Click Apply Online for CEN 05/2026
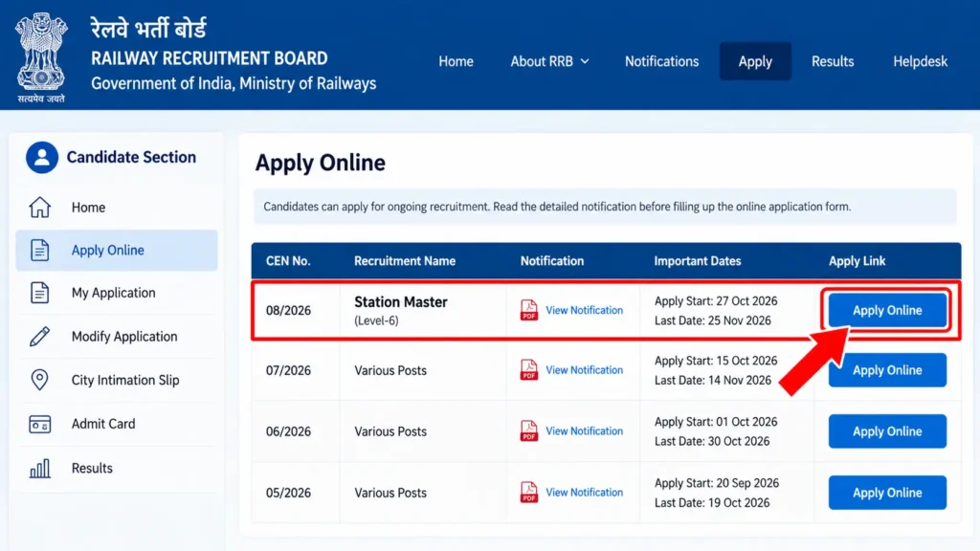 [887, 493]
